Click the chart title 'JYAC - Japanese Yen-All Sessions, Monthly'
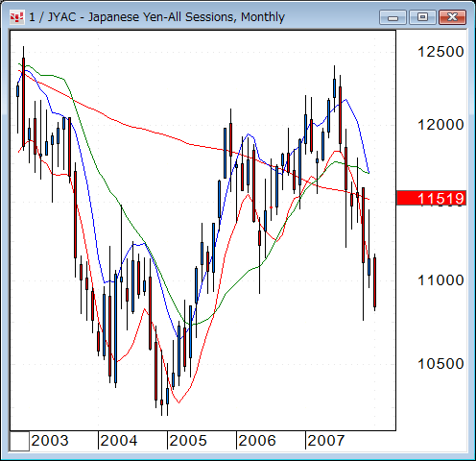This screenshot has height=461, width=476. pyautogui.click(x=166, y=17)
